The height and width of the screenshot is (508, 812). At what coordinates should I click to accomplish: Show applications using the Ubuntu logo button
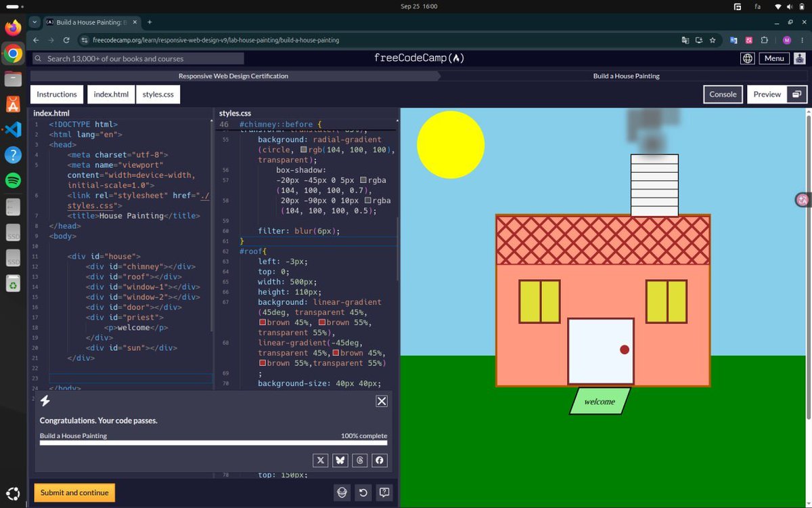13,493
